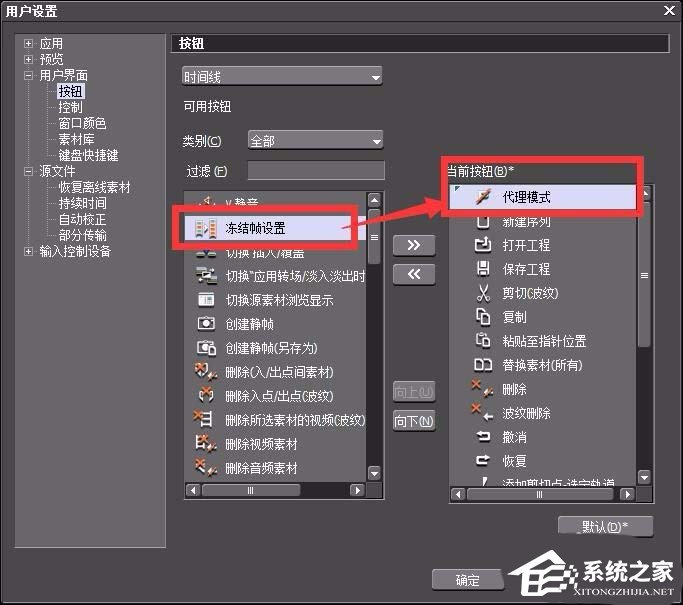Image resolution: width=683 pixels, height=605 pixels.
Task: Click the 波纹删除 icon
Action: click(483, 412)
